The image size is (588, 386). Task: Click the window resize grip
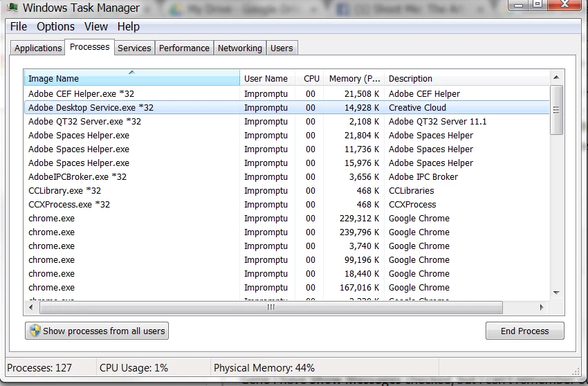(x=576, y=371)
